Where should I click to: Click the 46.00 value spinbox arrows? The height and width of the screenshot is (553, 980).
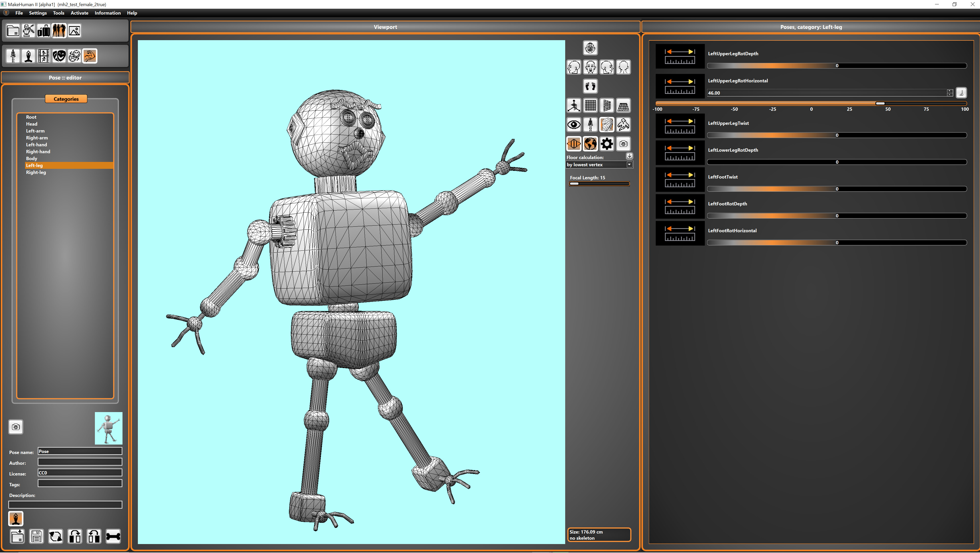coord(950,93)
